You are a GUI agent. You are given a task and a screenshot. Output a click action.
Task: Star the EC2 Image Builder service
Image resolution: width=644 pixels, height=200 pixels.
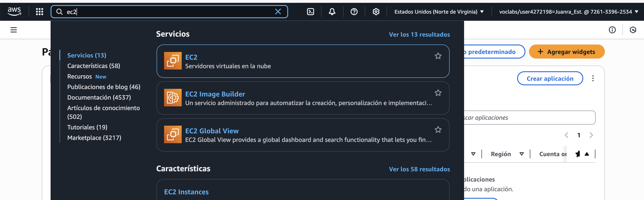tap(438, 93)
